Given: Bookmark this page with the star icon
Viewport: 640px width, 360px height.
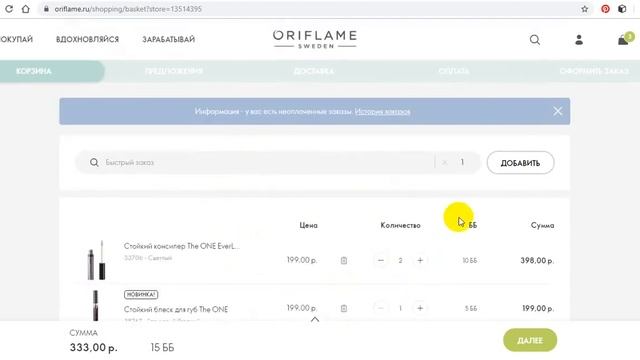Looking at the screenshot, I should pyautogui.click(x=584, y=9).
